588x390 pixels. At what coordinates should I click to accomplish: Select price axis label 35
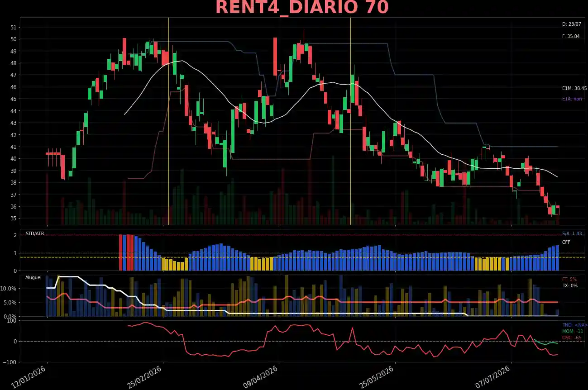pyautogui.click(x=13, y=219)
